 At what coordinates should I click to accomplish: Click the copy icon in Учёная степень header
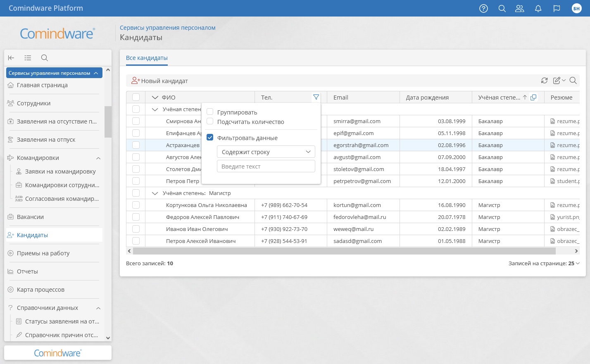(x=533, y=98)
